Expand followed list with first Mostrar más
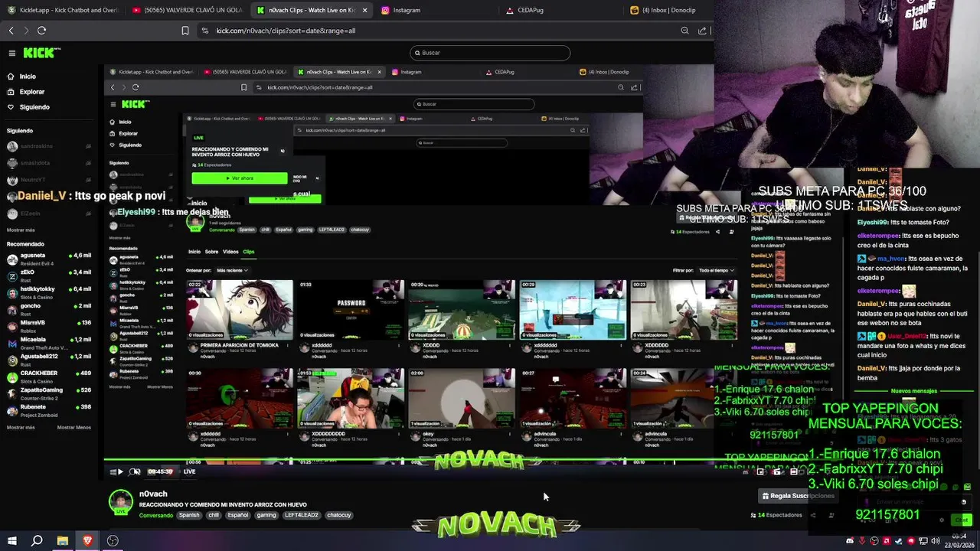This screenshot has height=551, width=980. [x=21, y=230]
